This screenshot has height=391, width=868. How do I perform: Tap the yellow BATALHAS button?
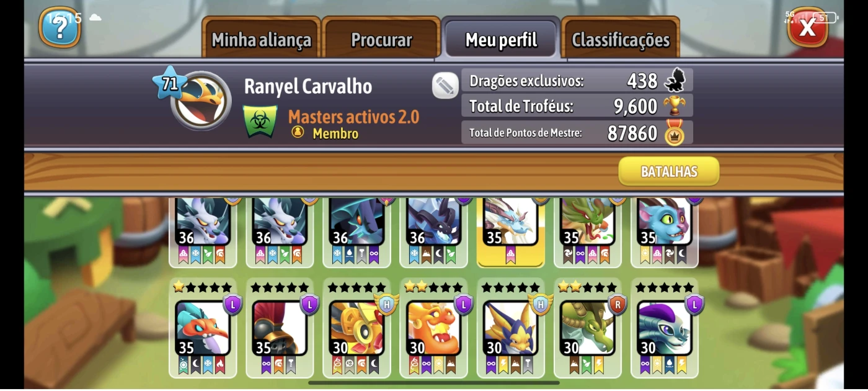click(x=669, y=171)
